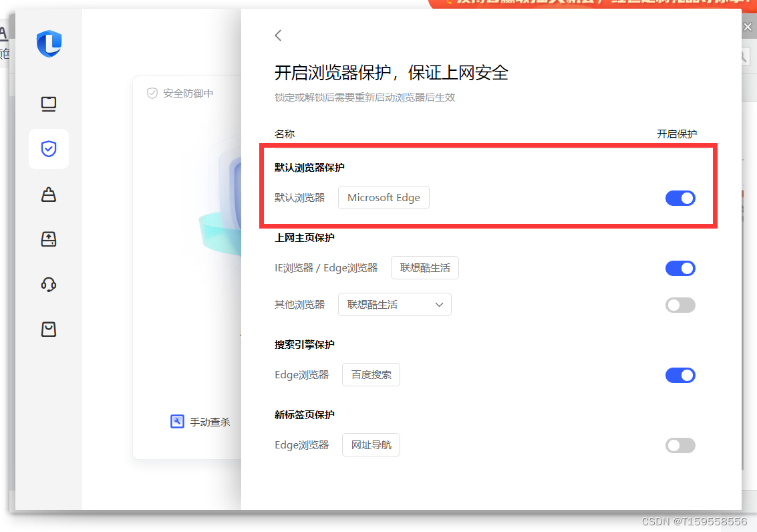Click the 其他浏览器 row label
Viewport: 757px width, 532px height.
[300, 305]
